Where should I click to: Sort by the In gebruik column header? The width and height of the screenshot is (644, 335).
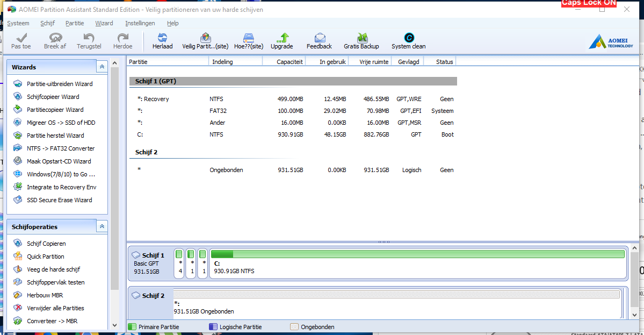[x=327, y=62]
